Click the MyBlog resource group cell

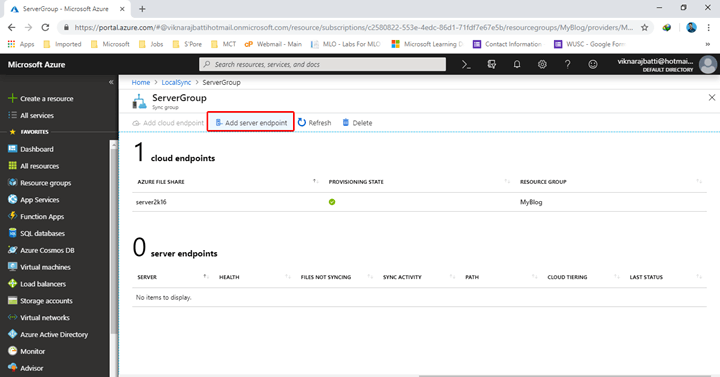(531, 202)
